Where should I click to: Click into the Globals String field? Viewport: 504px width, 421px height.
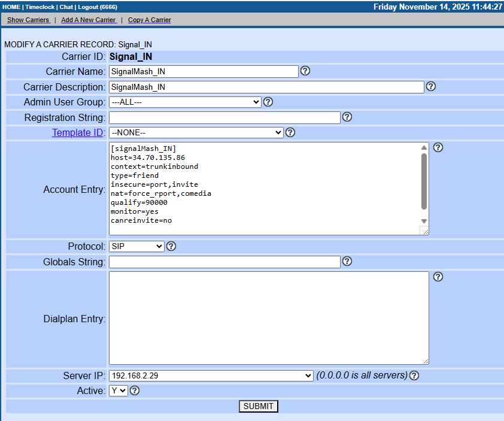[x=224, y=262]
